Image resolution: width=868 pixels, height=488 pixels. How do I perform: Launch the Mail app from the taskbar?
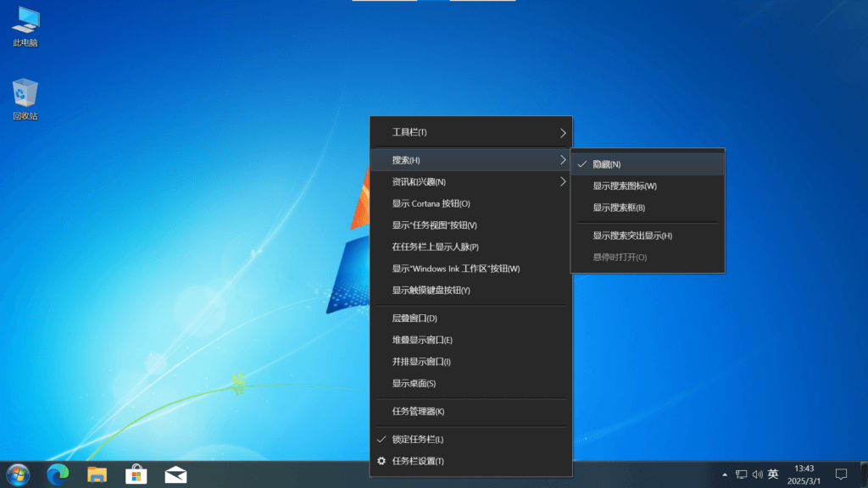point(175,474)
